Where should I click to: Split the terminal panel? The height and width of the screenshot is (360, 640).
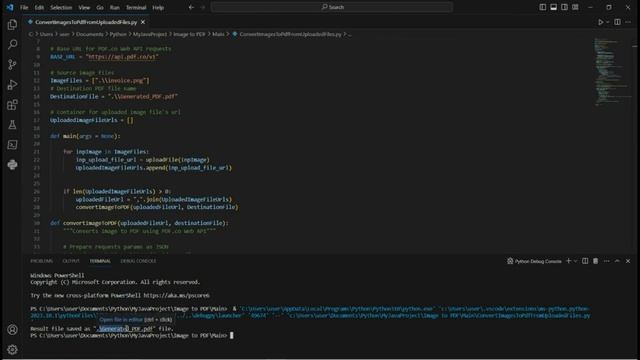[585, 261]
